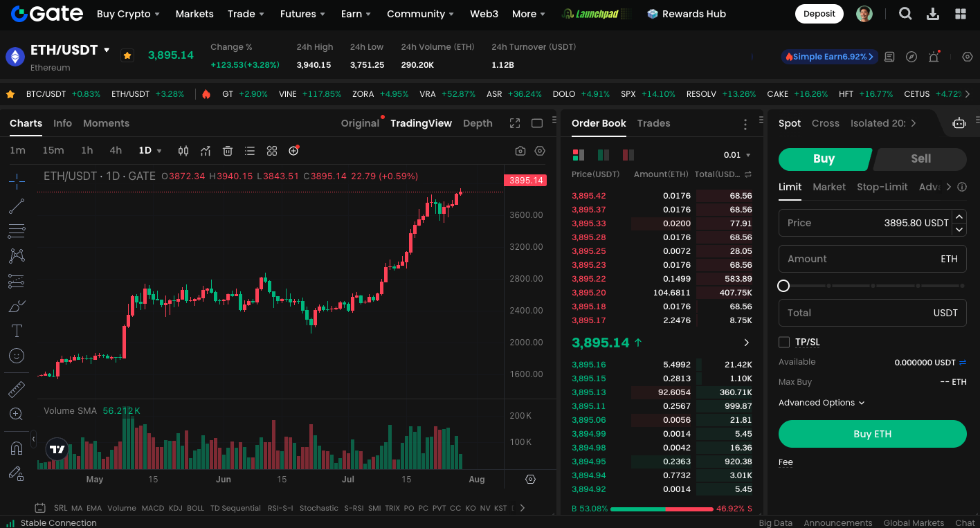
Task: Show only bids in order book
Action: 604,155
